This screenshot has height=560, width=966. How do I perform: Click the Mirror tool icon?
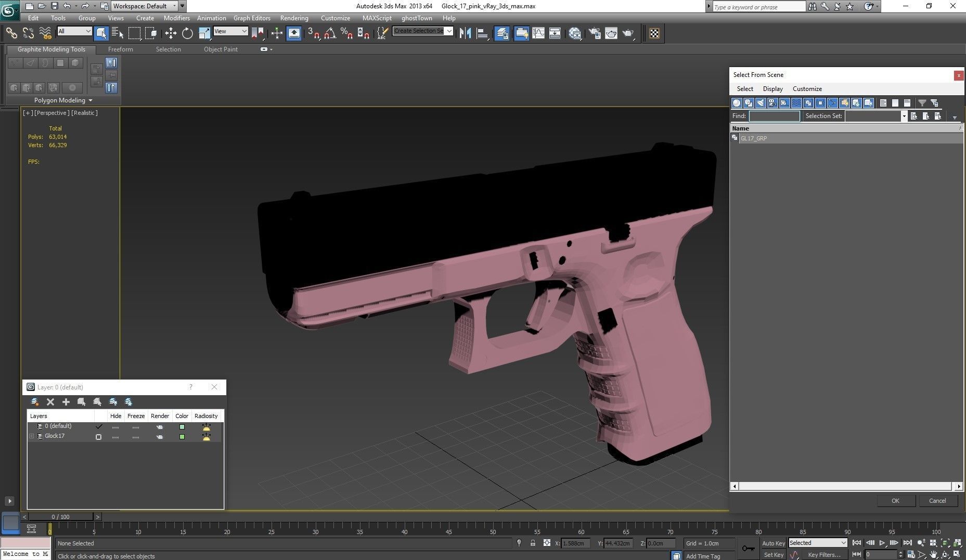[465, 33]
